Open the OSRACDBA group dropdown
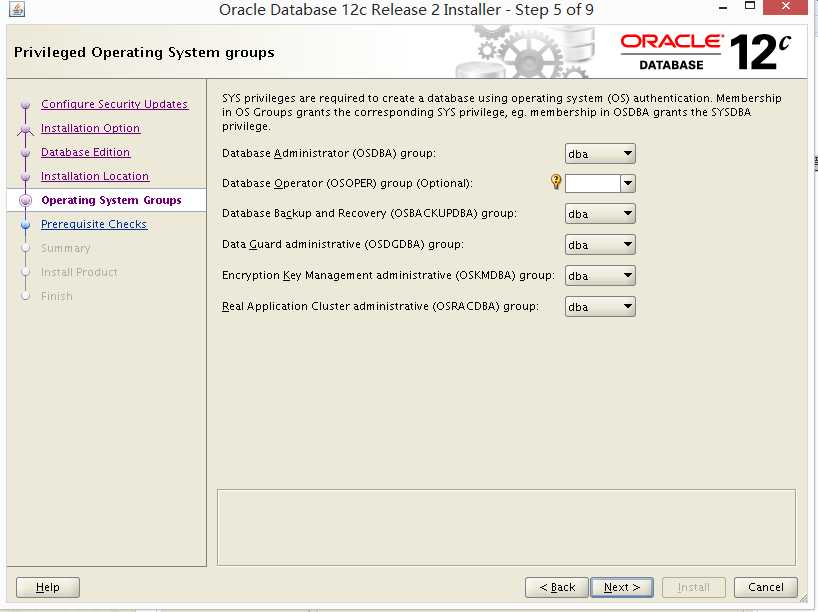The image size is (818, 612). click(x=600, y=307)
